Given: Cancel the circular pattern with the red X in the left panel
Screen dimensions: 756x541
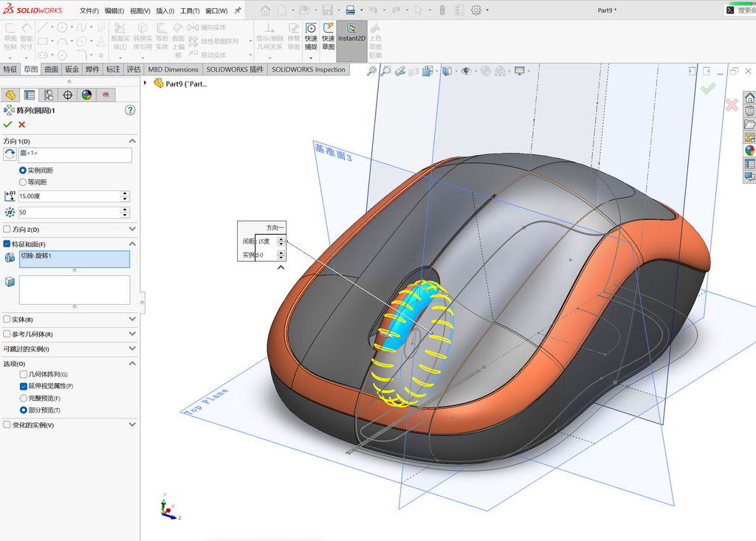Looking at the screenshot, I should click(21, 125).
